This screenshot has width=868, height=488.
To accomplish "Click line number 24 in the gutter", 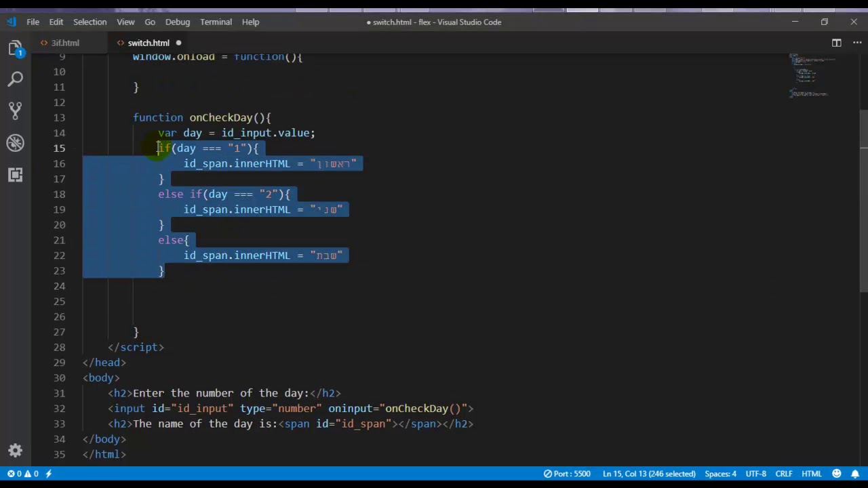I will tap(60, 286).
